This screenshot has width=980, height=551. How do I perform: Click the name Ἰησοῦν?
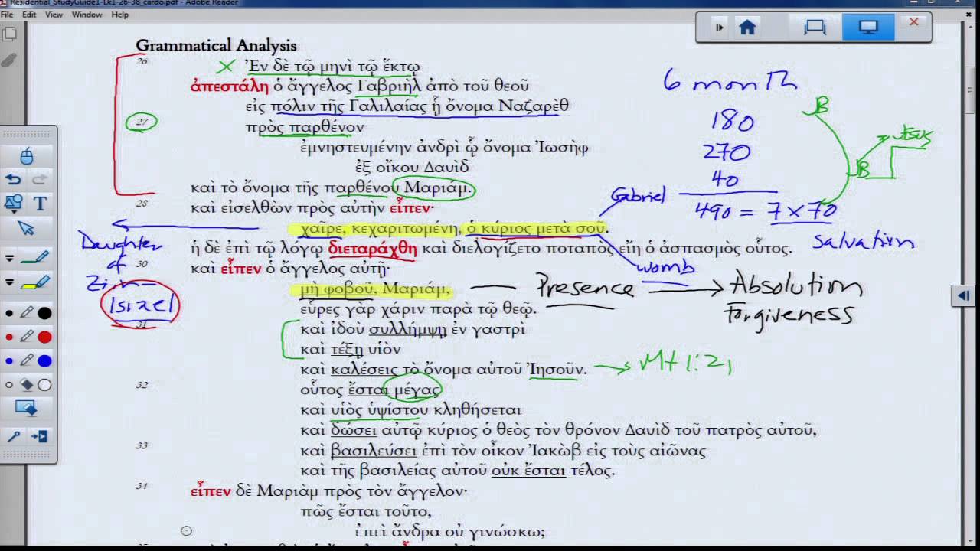click(557, 370)
